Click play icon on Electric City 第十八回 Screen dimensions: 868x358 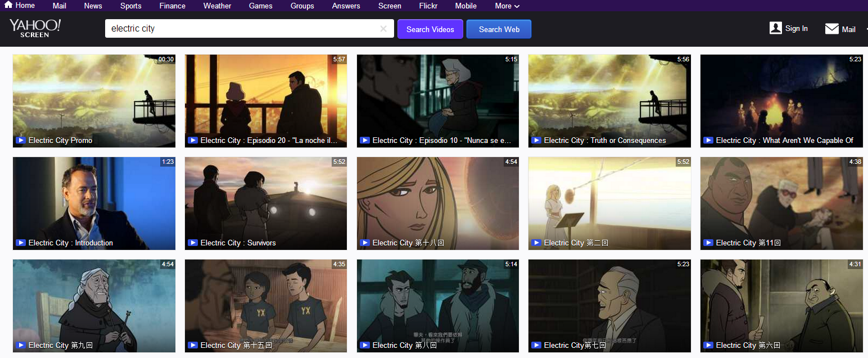click(x=365, y=243)
